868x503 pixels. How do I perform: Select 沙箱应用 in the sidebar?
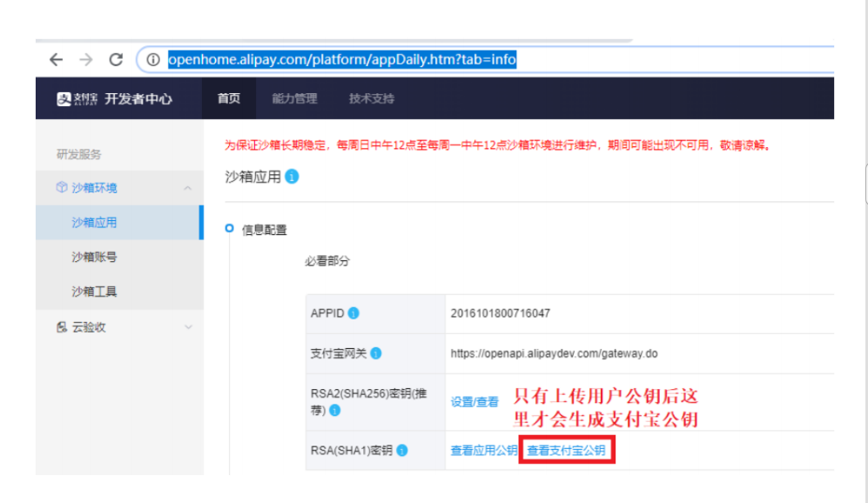[x=118, y=223]
